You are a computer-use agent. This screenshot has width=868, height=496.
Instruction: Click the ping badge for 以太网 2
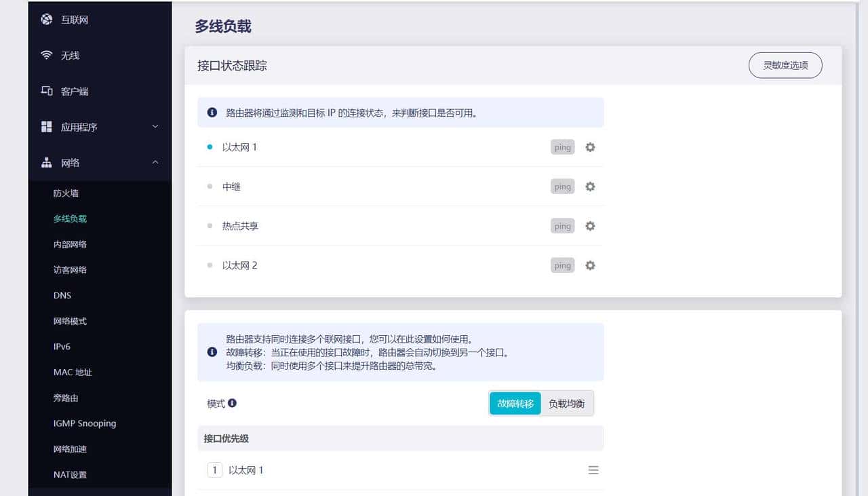(561, 265)
